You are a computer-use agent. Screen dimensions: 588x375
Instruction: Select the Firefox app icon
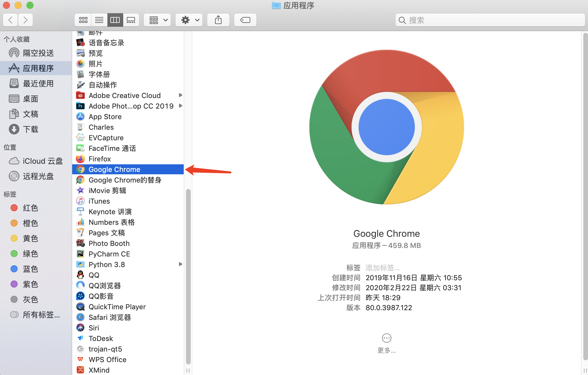click(80, 159)
